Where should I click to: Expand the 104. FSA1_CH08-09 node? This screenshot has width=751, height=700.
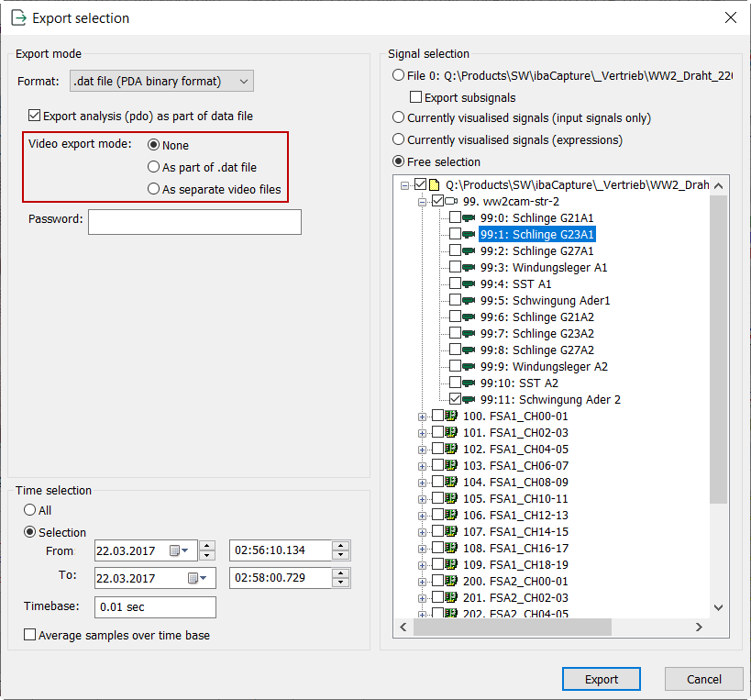[x=423, y=483]
